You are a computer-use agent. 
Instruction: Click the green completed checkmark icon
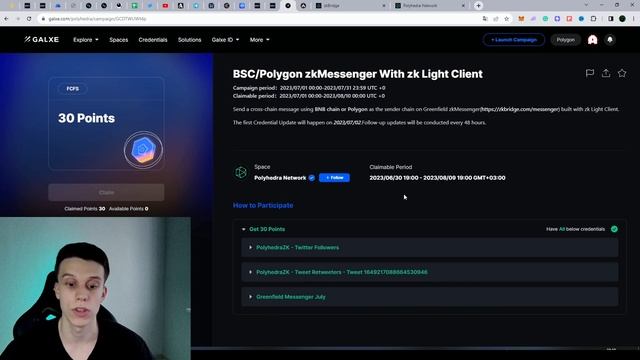[614, 229]
